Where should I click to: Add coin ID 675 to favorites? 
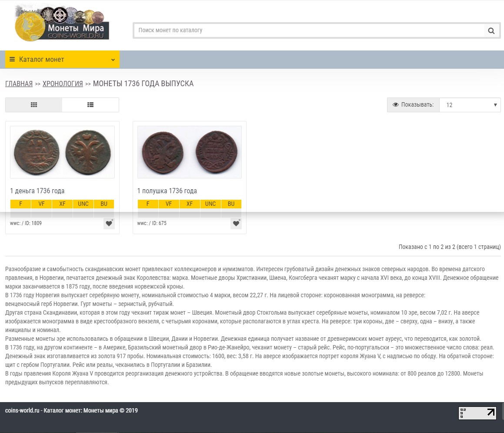click(x=236, y=223)
